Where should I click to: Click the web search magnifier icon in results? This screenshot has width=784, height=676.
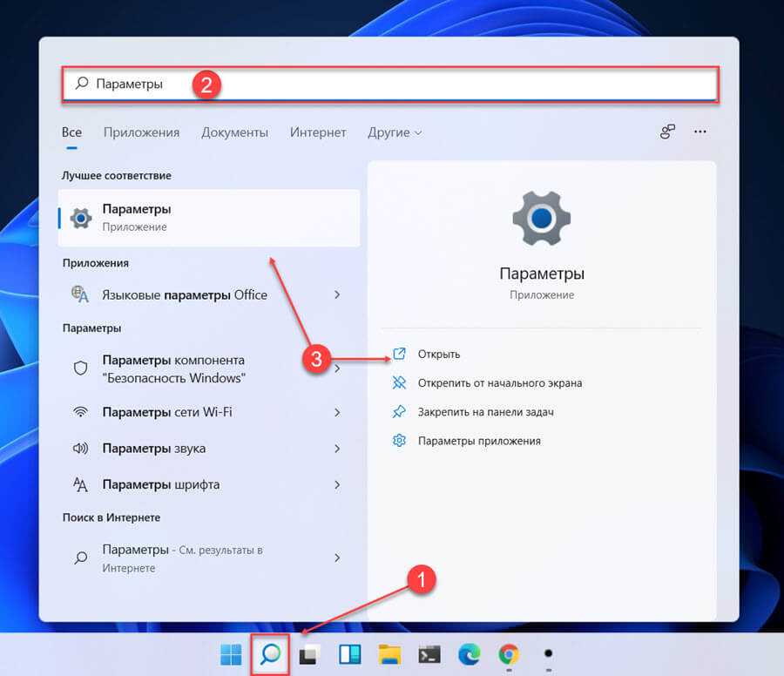pyautogui.click(x=80, y=558)
